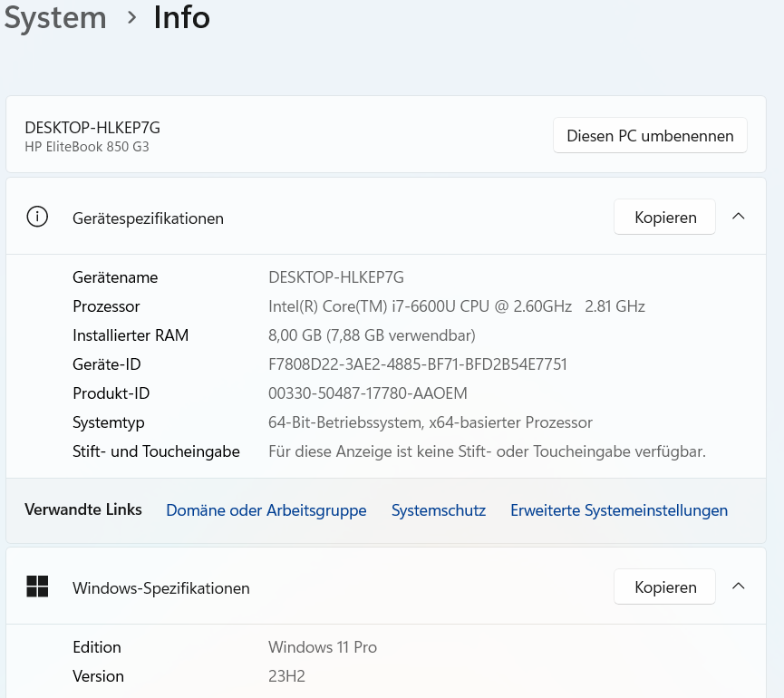Select the Gerätename value DESKTOP-HLKEP7G

(336, 277)
